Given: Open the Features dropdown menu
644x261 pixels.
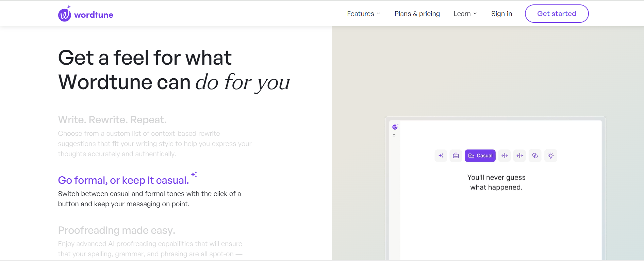Looking at the screenshot, I should click(363, 14).
